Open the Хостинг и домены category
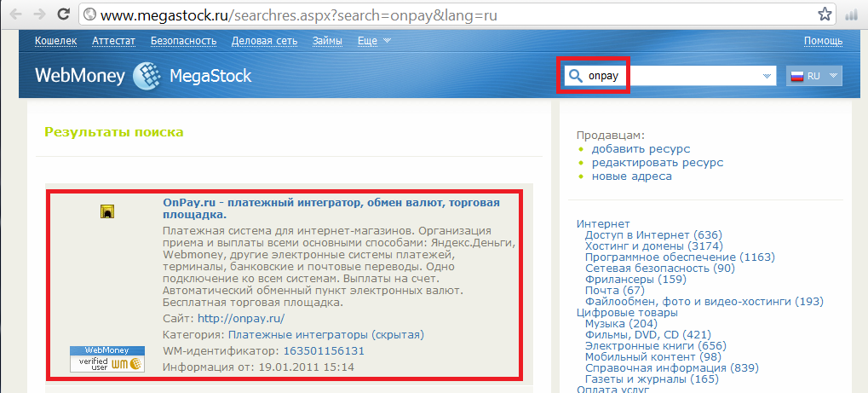 click(x=653, y=246)
